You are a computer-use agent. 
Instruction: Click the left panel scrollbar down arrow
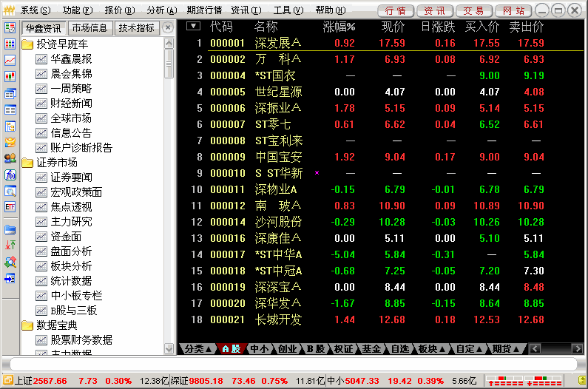169,349
